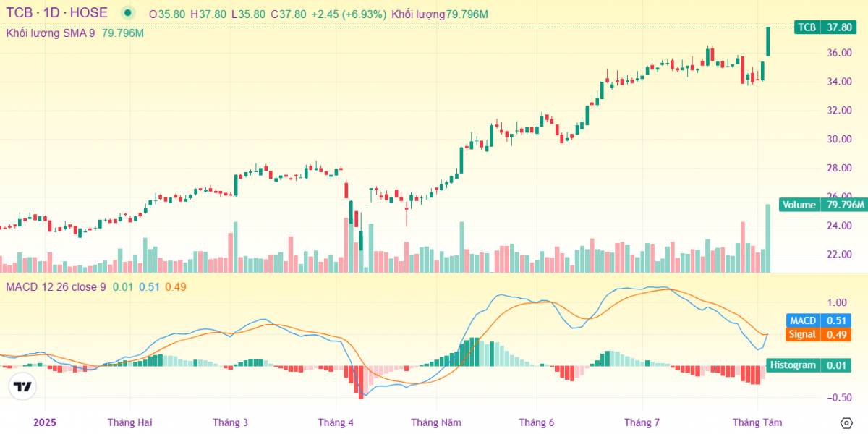
Task: Open the TradingView logo link
Action: point(22,387)
